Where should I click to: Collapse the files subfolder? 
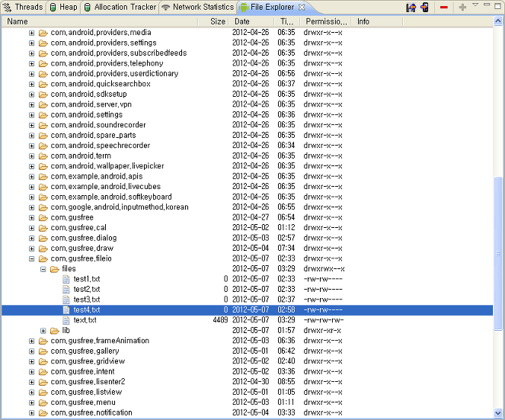(x=43, y=269)
